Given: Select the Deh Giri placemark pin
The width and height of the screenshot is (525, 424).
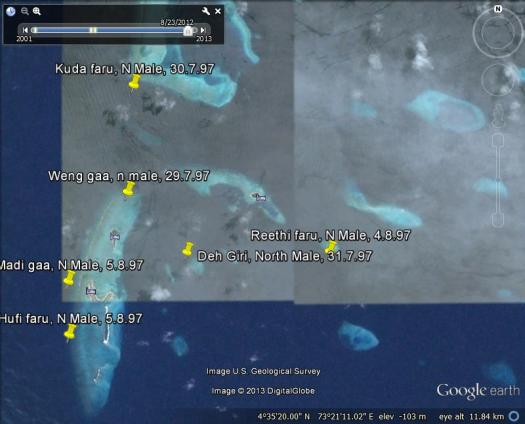Looking at the screenshot, I should 188,250.
